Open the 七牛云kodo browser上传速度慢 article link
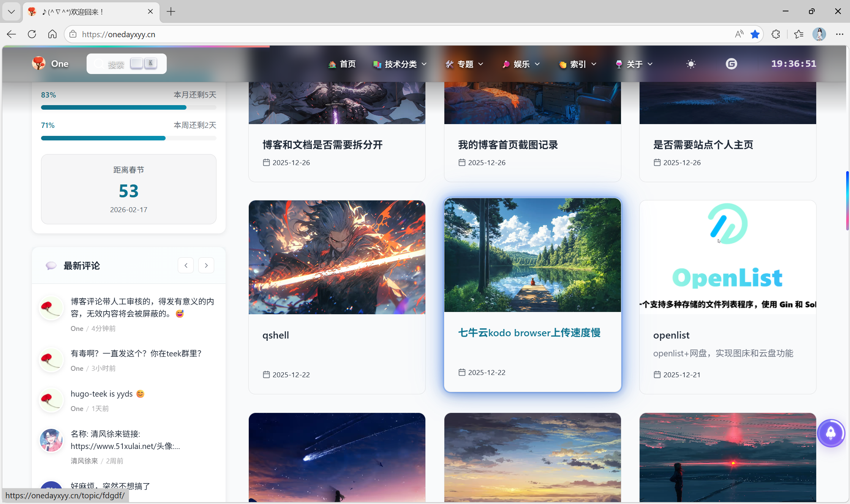The height and width of the screenshot is (504, 850). 529,333
